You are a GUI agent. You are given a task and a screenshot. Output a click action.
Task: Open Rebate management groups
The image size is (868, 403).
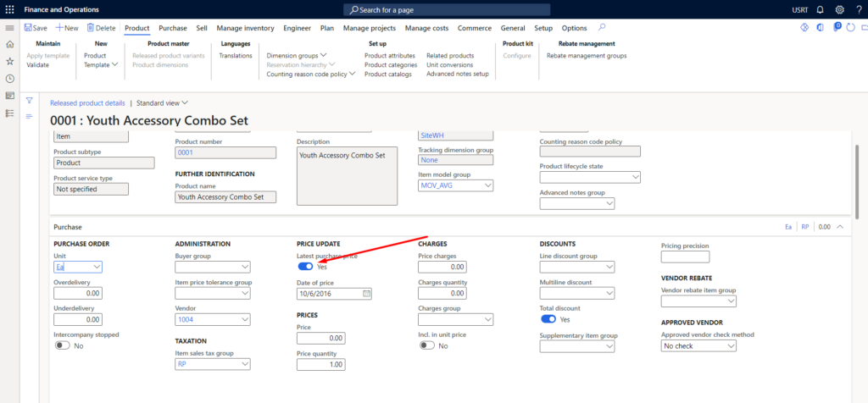coord(587,56)
